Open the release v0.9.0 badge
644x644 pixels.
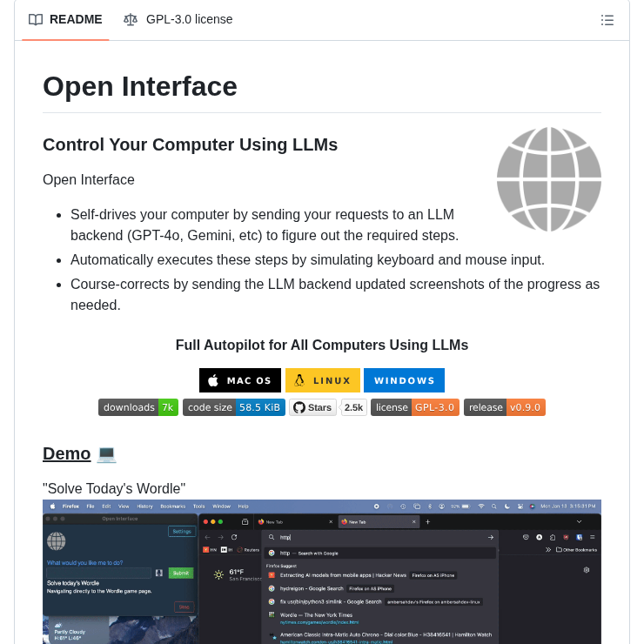click(505, 407)
